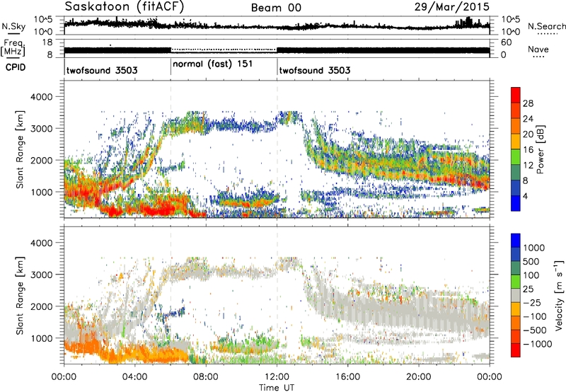Viewport: 566px width, 392px height.
Task: Click the gray segment of Velocity color bar
Action: (x=516, y=295)
